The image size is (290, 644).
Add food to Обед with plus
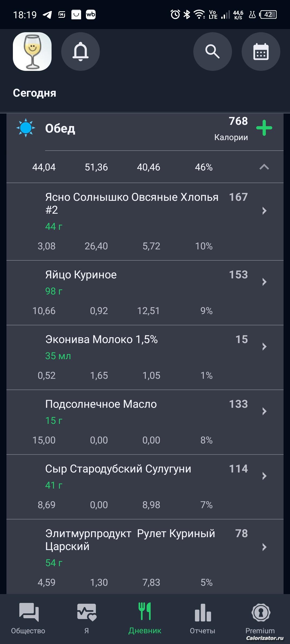(x=264, y=128)
